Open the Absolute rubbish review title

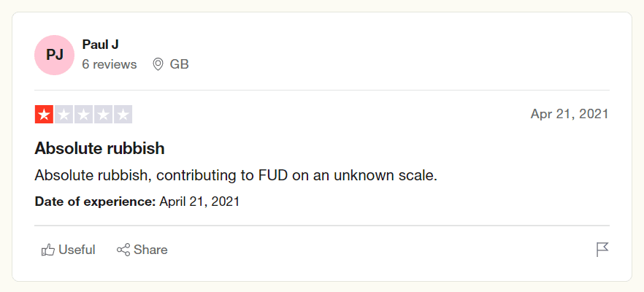(x=99, y=149)
